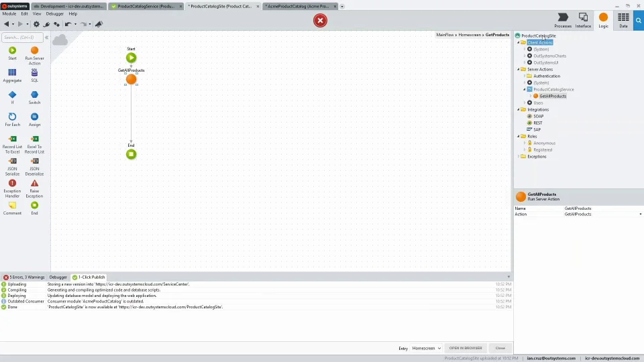
Task: Open the Module menu
Action: (9, 13)
